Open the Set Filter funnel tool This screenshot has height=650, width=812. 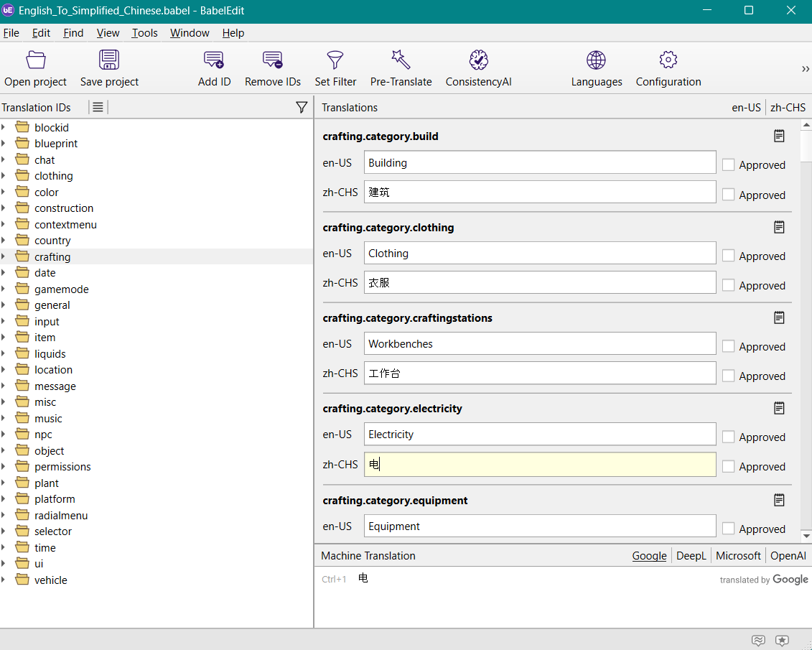tap(335, 60)
